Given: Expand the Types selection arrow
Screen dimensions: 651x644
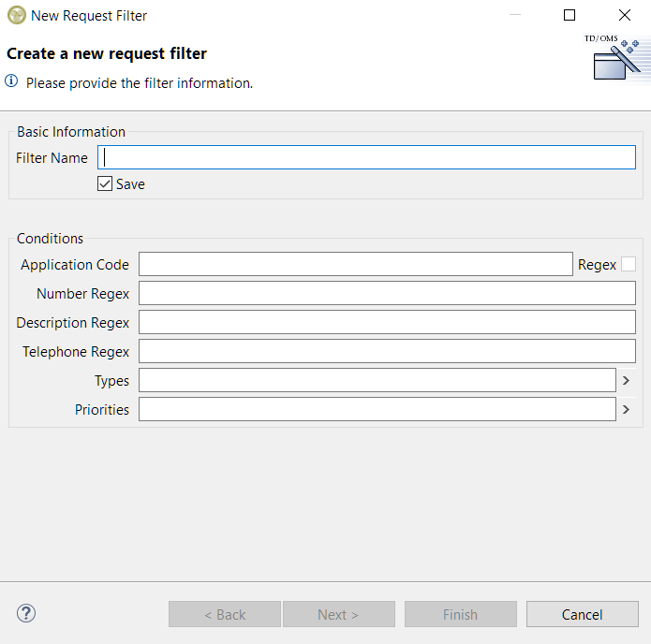Looking at the screenshot, I should (626, 381).
